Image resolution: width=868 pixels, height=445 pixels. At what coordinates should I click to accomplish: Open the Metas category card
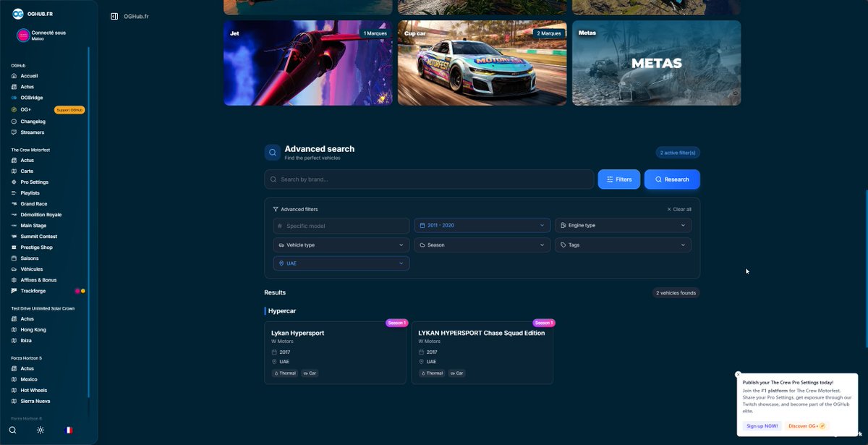(657, 63)
